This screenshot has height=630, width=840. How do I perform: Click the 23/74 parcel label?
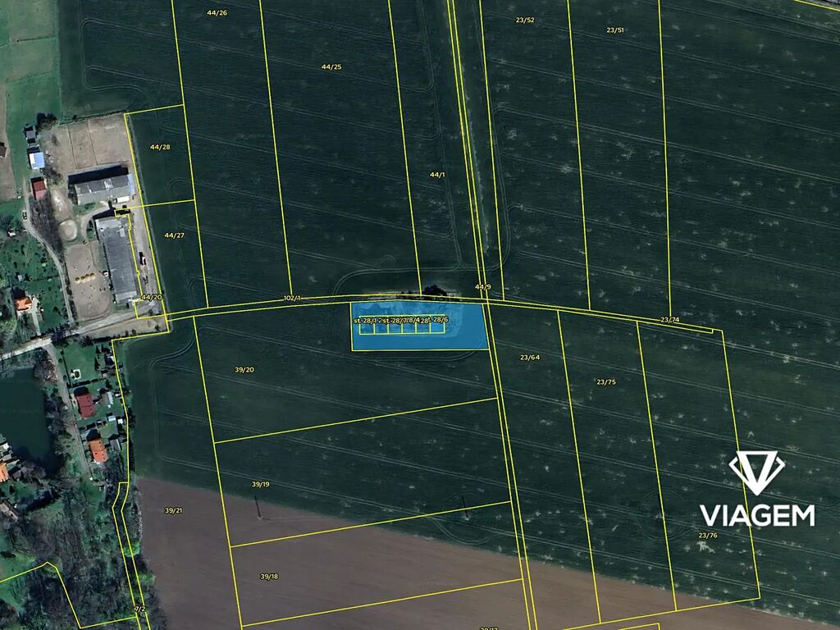coord(669,320)
